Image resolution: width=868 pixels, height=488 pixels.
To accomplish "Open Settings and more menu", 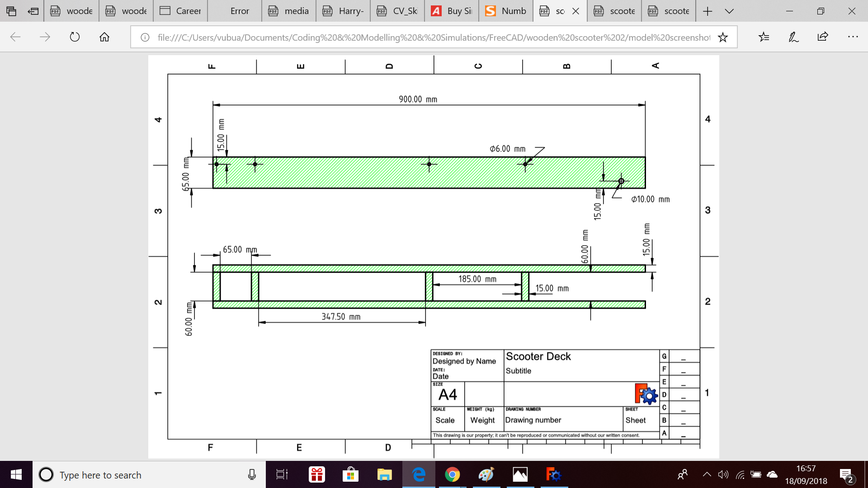I will (x=853, y=37).
